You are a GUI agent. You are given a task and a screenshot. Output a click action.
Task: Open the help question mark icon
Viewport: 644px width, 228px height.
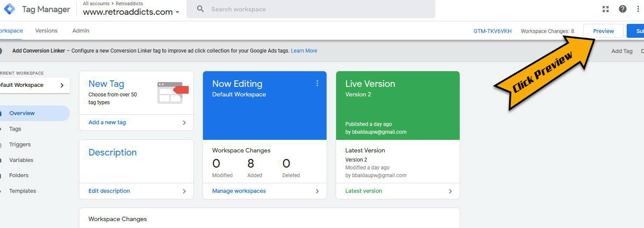[x=622, y=9]
